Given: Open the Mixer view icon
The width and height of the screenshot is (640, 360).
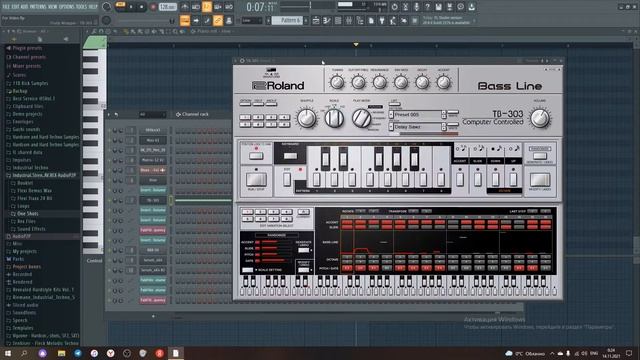Looking at the screenshot, I should coord(349,20).
